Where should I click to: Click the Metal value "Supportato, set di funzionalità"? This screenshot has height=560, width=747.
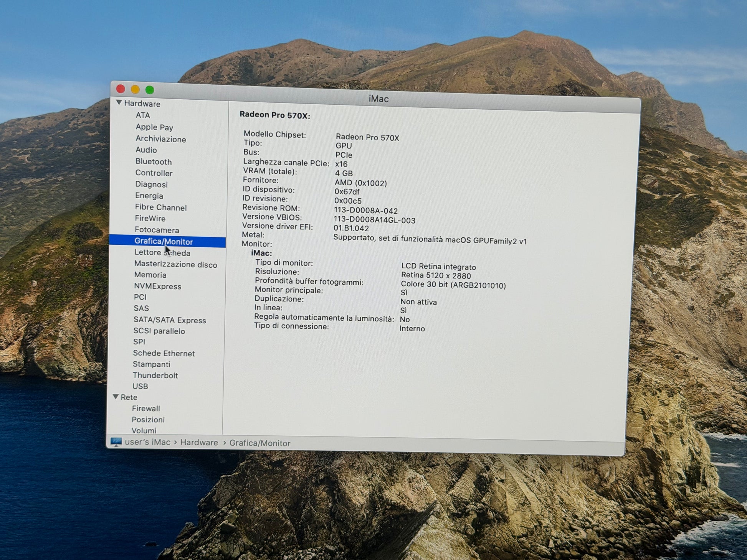click(x=388, y=239)
